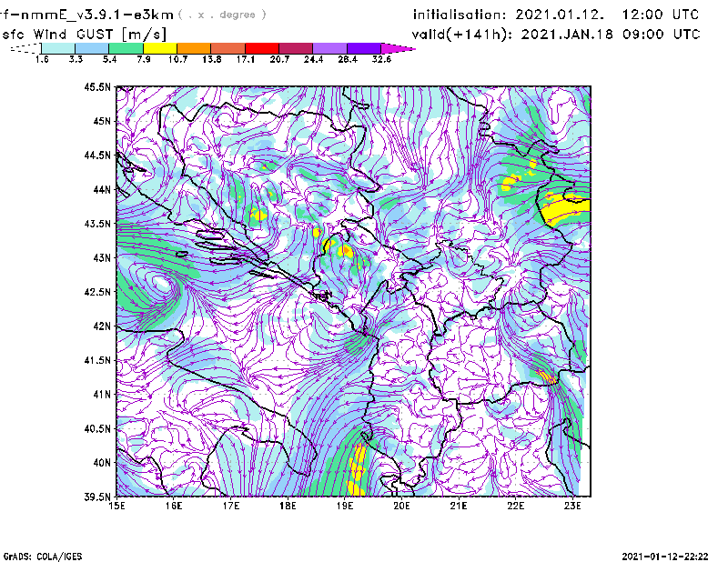This screenshot has width=728, height=562.
Task: Click the 19E longitude label
Action: pyautogui.click(x=345, y=506)
